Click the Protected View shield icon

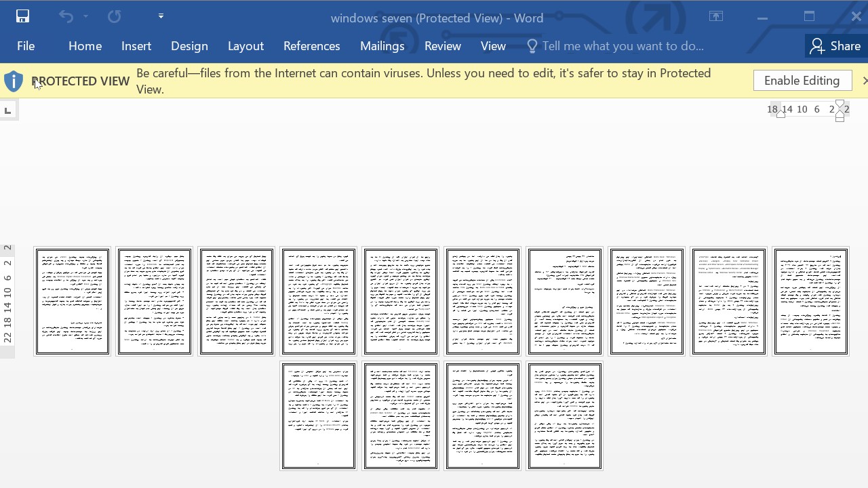14,81
